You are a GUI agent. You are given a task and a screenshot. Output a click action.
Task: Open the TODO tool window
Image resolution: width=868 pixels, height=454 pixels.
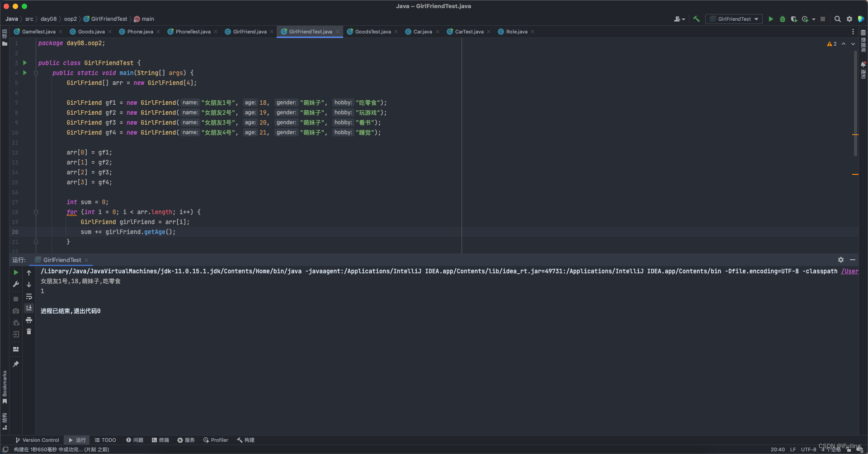pos(105,440)
